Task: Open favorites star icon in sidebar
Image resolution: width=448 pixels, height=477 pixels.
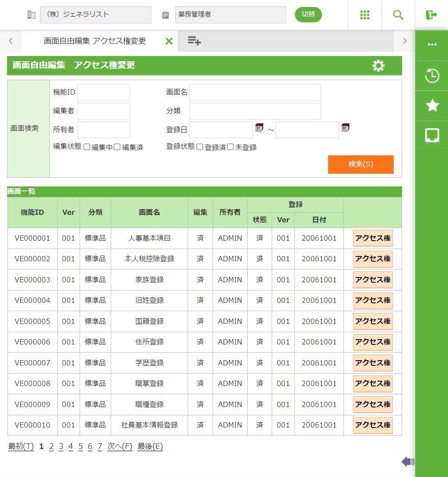Action: click(432, 105)
